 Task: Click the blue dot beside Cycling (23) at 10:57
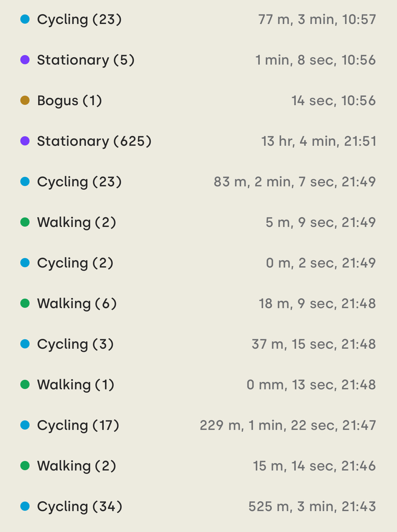pos(25,19)
